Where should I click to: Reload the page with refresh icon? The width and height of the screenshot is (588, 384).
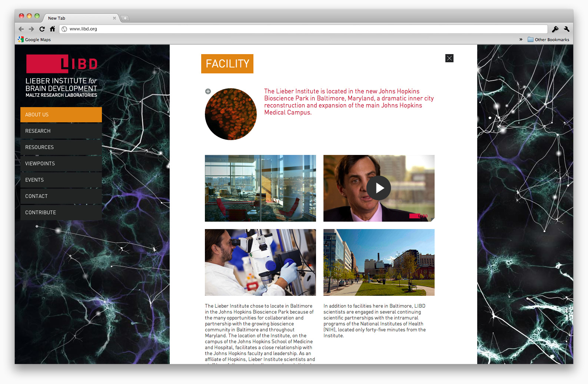42,29
